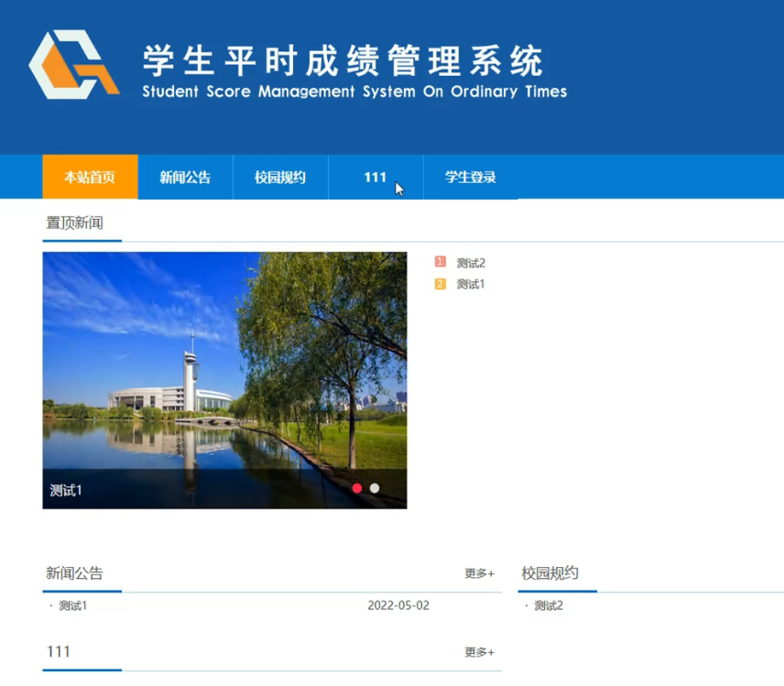Select the red carousel indicator dot
This screenshot has width=784, height=686.
[x=357, y=488]
